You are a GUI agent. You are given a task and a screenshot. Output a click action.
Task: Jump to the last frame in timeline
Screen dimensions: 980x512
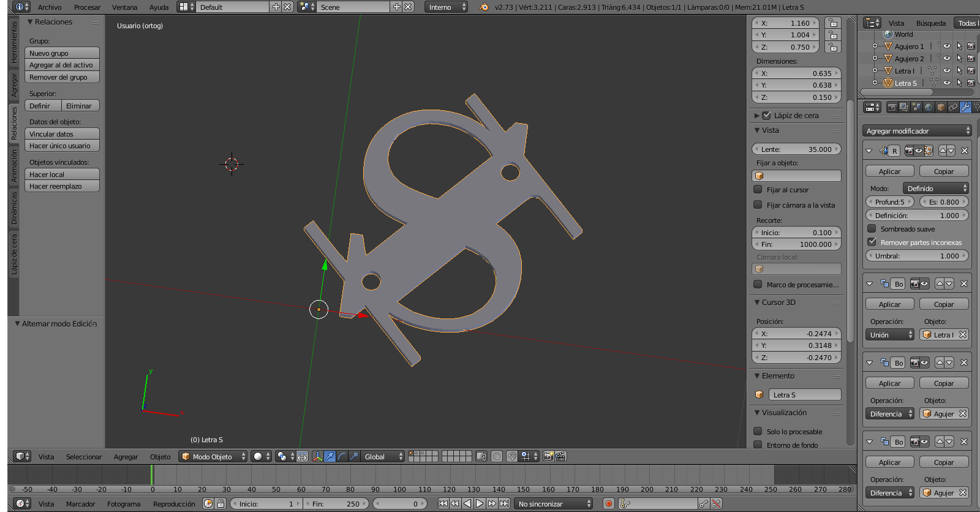[x=504, y=503]
